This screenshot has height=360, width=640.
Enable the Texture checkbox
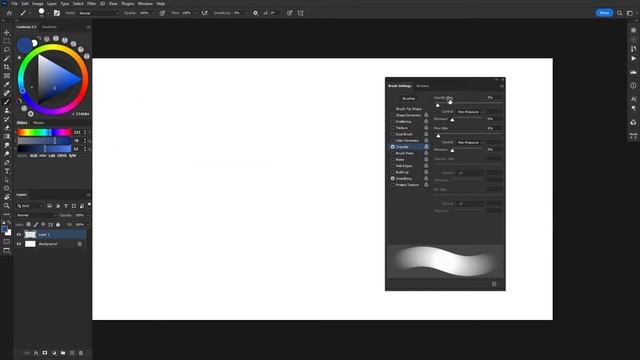pos(393,128)
